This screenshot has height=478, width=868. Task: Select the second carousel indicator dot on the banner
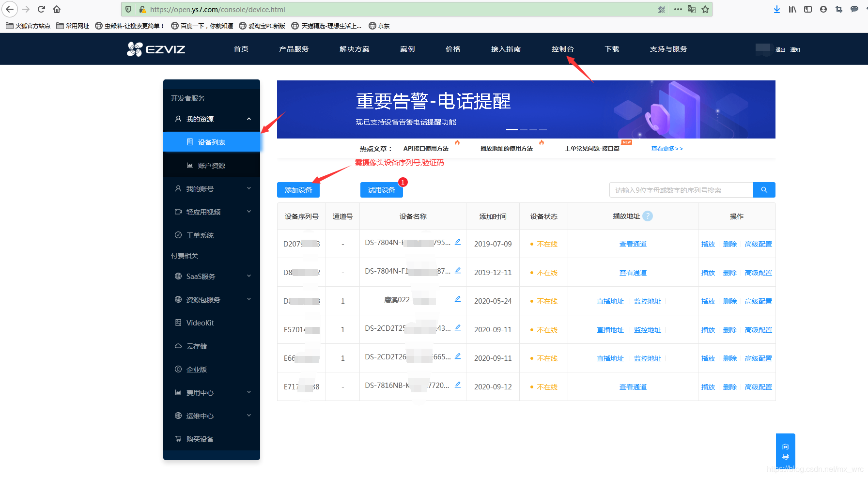523,129
